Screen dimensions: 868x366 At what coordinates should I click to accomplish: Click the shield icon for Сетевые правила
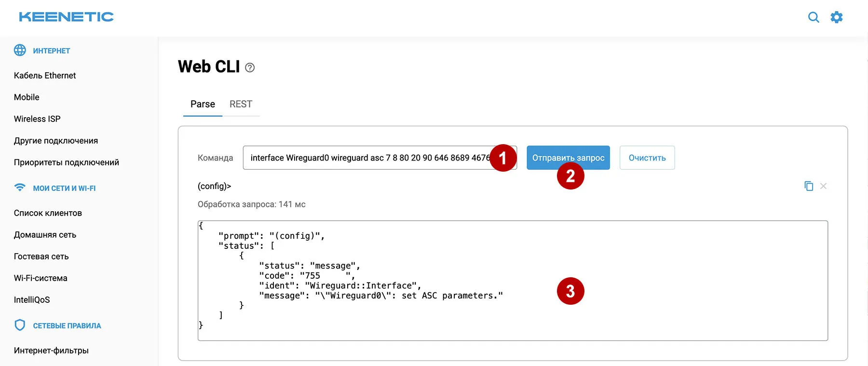[x=20, y=325]
